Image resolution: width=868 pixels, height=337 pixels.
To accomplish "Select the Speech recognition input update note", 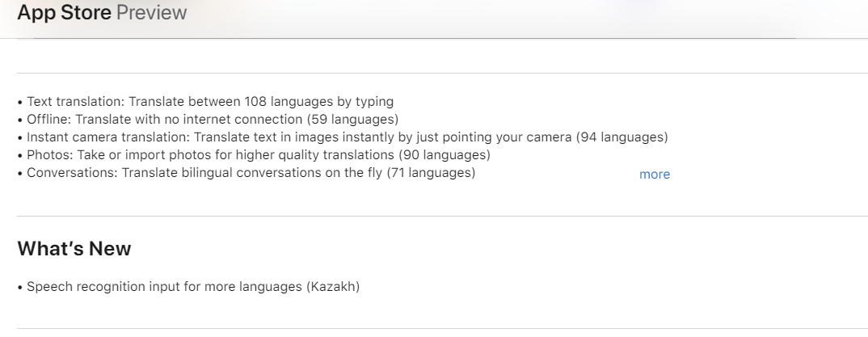I will [x=188, y=287].
